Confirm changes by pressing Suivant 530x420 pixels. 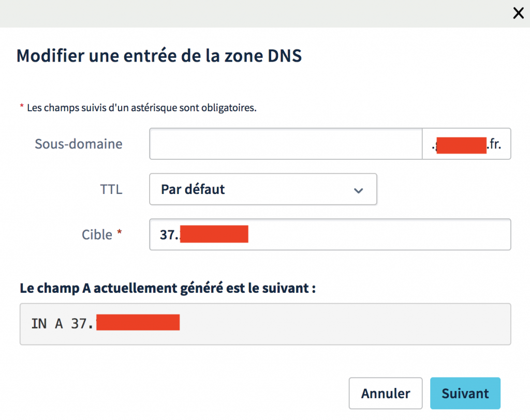tap(465, 393)
